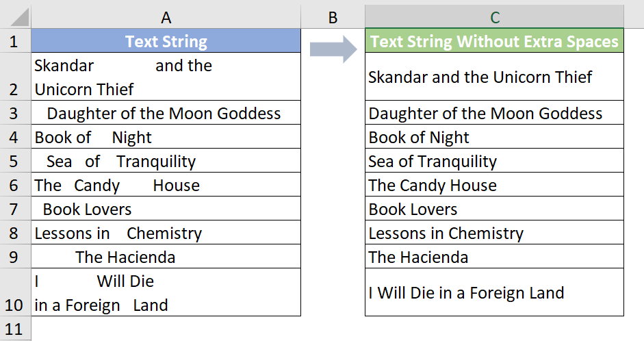The width and height of the screenshot is (644, 341).
Task: Click 'Skandar and the Unicorn Thief' cell in column C
Action: [495, 77]
